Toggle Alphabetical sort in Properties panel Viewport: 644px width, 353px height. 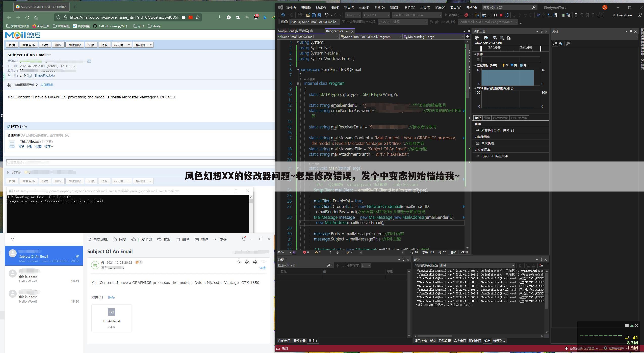tap(561, 44)
